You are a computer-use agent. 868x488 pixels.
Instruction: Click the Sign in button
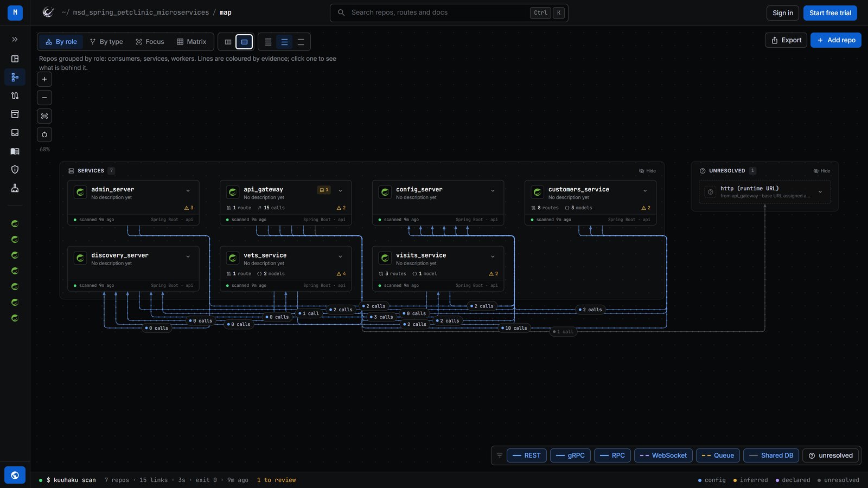783,13
